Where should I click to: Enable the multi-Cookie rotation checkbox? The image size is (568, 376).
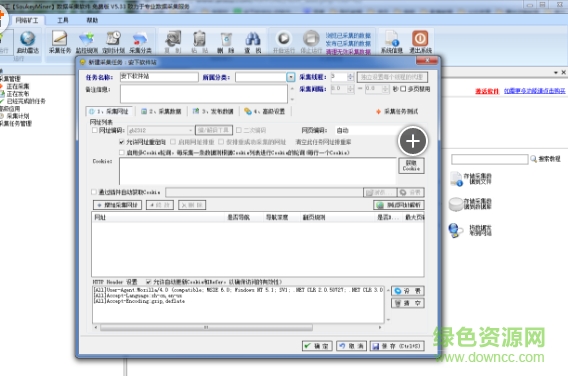[x=122, y=153]
